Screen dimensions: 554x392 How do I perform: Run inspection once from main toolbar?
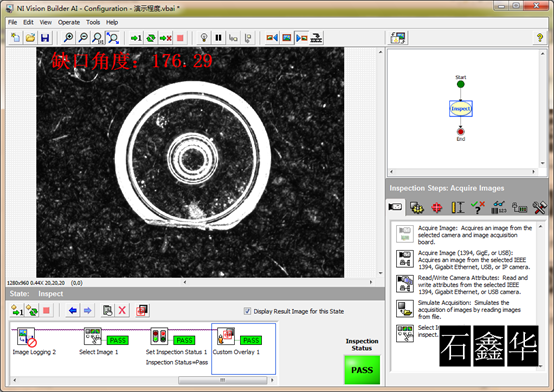click(x=136, y=38)
